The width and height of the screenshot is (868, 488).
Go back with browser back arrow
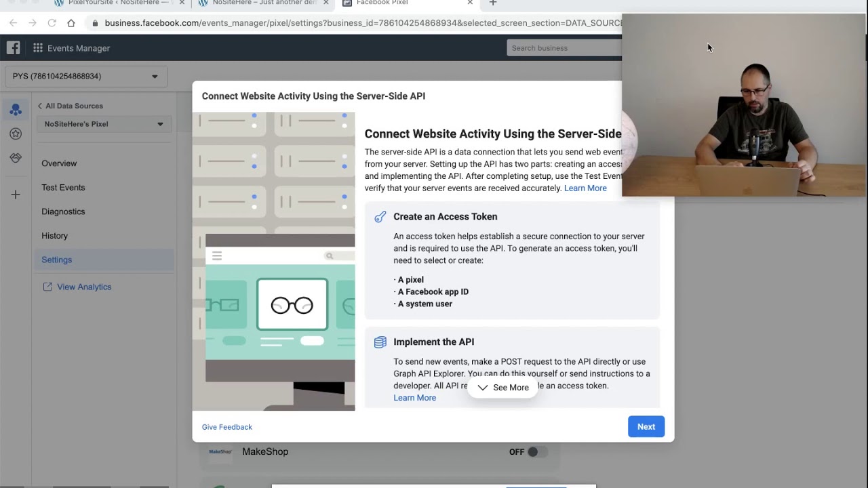tap(13, 23)
